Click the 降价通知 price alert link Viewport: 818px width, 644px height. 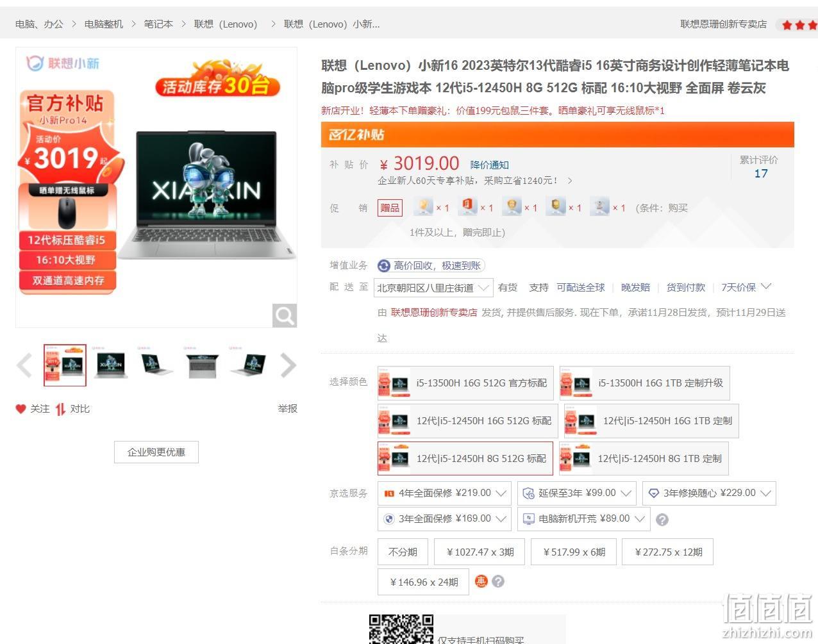[x=489, y=165]
